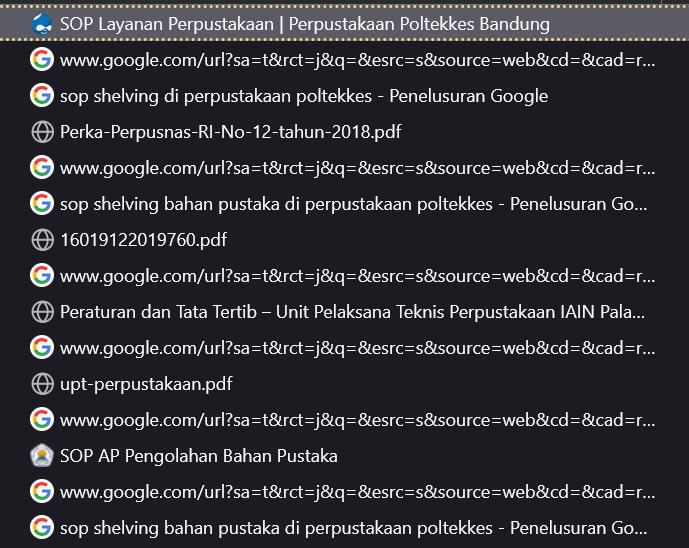Open the 16019122019760.pdf history entry
Screen dimensions: 689x548
[344, 240]
